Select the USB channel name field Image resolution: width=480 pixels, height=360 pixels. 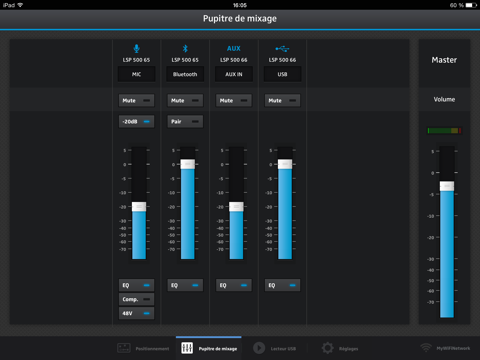[x=282, y=74]
